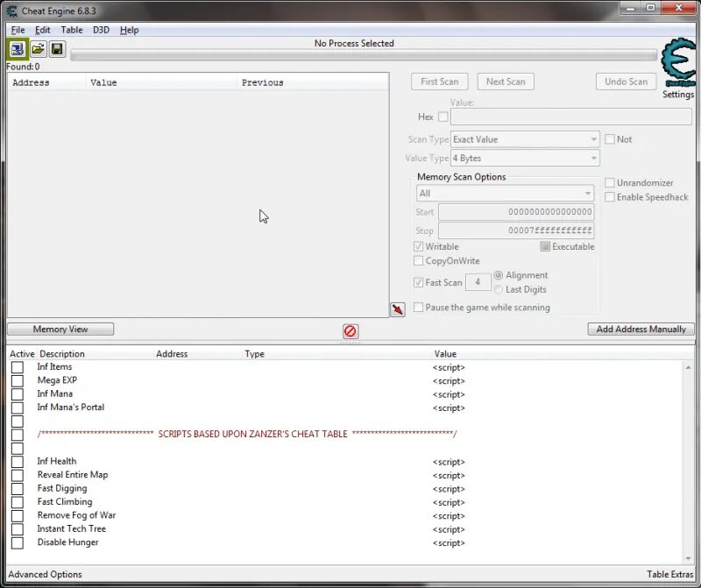Open the File menu
The height and width of the screenshot is (588, 701).
point(18,30)
